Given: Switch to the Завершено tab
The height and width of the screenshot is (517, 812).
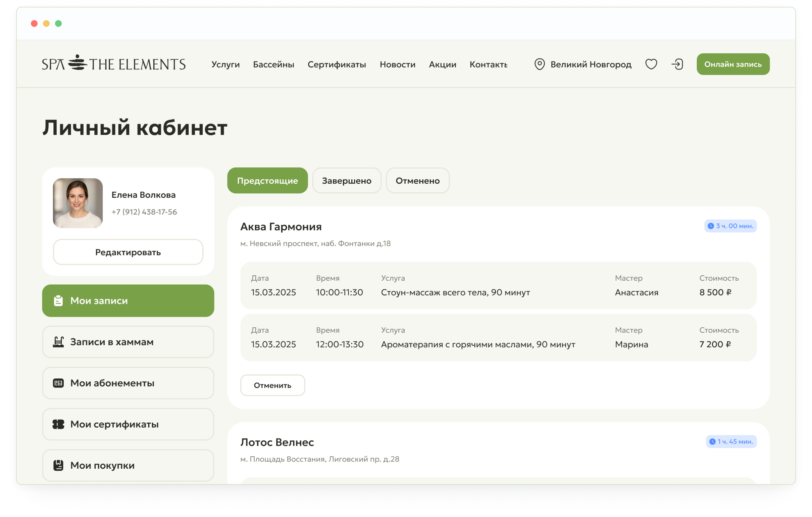Looking at the screenshot, I should [x=347, y=181].
